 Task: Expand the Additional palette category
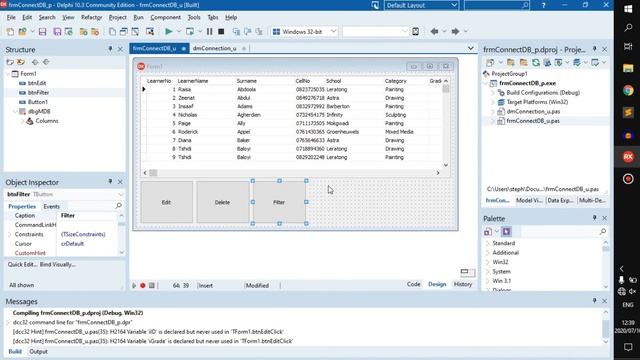[487, 253]
